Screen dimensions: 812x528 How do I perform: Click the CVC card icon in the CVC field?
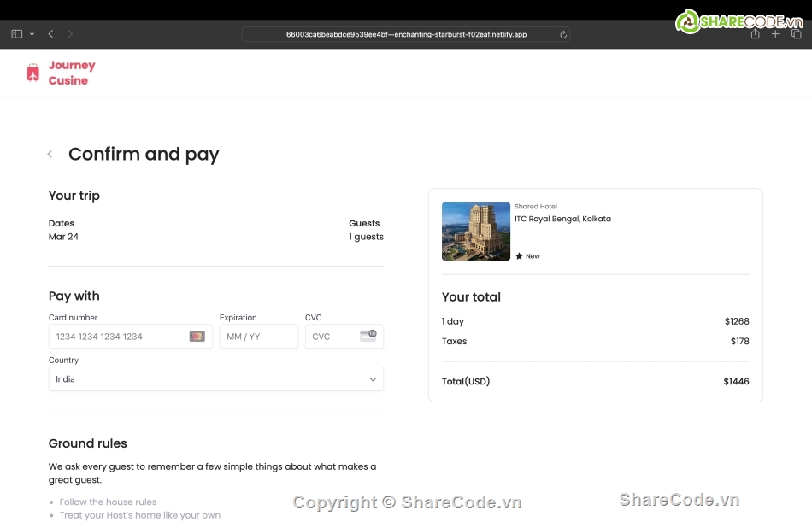[x=368, y=336]
